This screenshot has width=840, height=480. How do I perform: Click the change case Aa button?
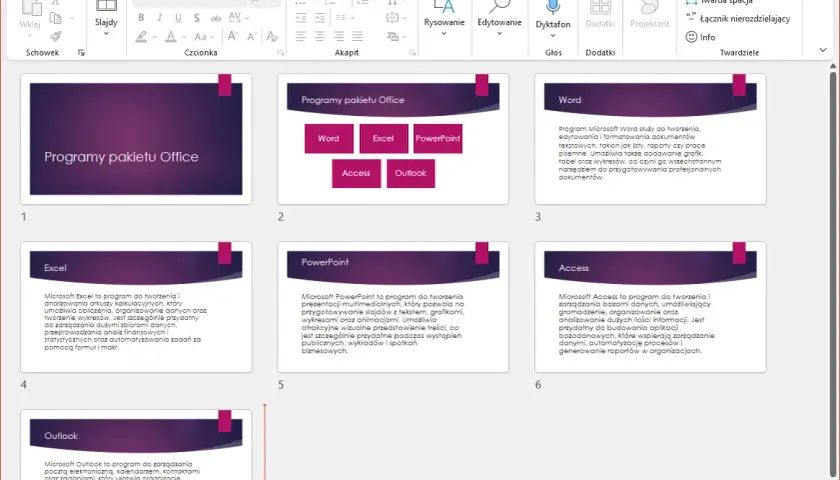[x=200, y=37]
